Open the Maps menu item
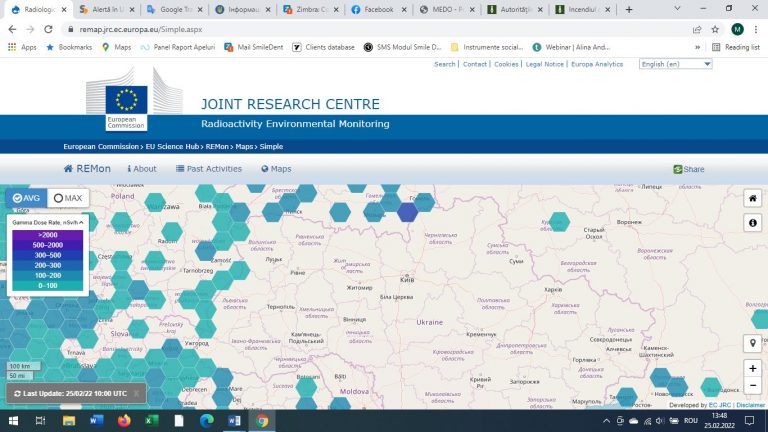Viewport: 768px width, 432px height. click(276, 168)
